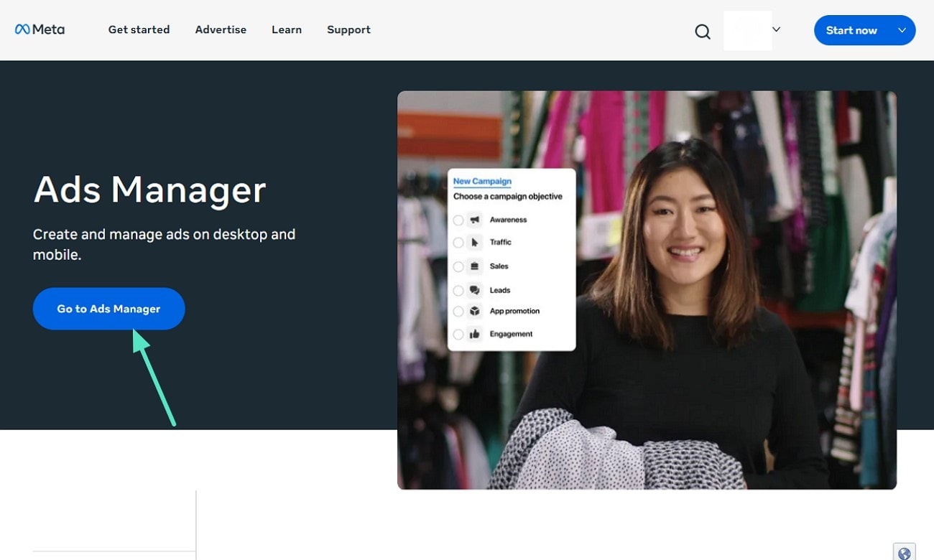Screen dimensions: 934x560
Task: Open the search magnifier icon
Action: 703,32
